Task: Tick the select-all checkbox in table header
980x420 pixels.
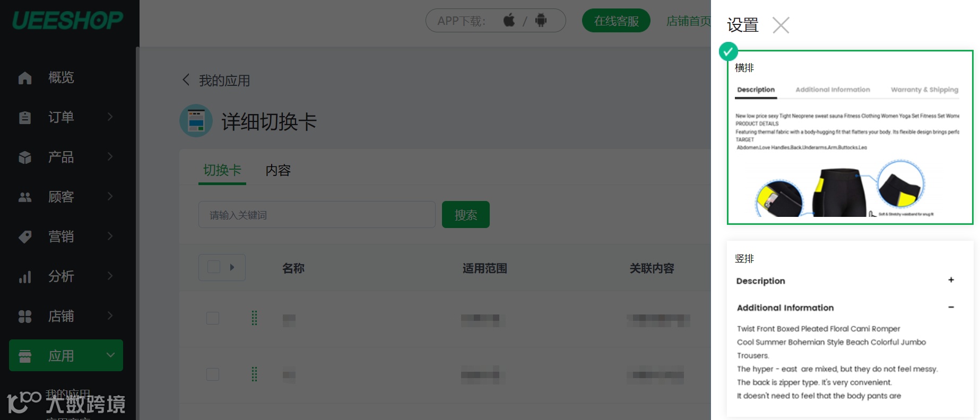Action: (x=214, y=267)
